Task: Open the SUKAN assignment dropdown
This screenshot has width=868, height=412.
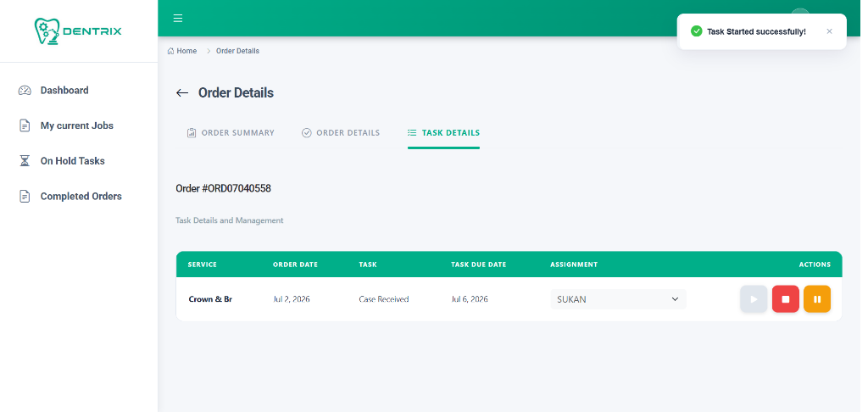Action: pyautogui.click(x=618, y=299)
